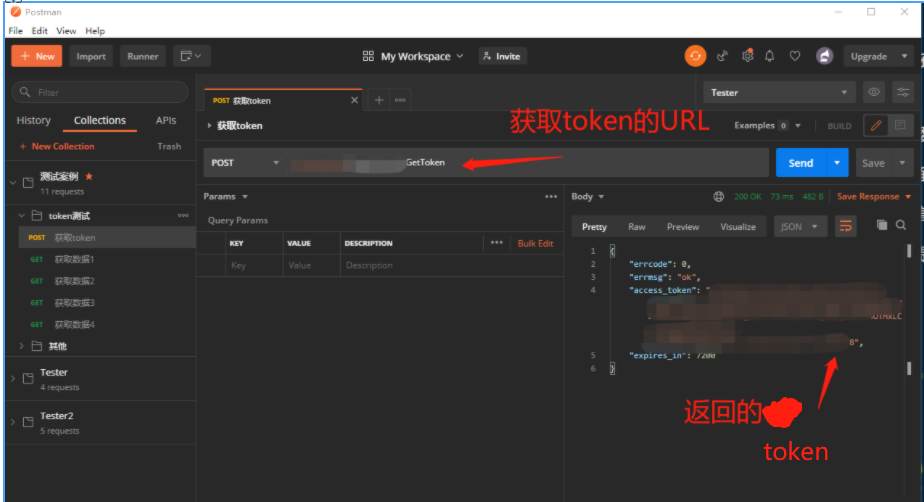
Task: Open Save Response dropdown
Action: click(874, 196)
